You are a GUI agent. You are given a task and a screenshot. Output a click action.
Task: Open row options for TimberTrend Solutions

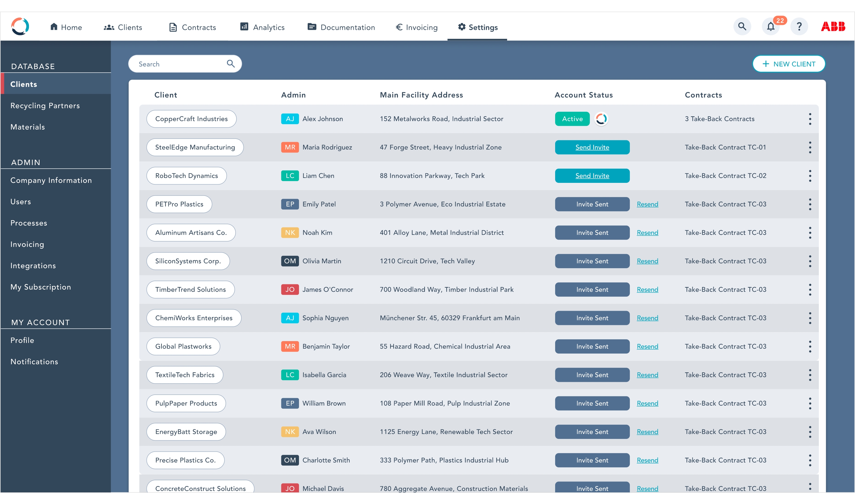point(810,290)
